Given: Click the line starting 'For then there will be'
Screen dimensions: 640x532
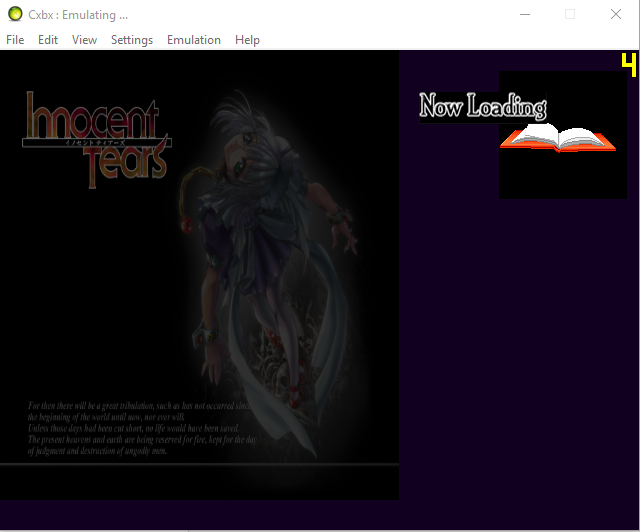Looking at the screenshot, I should pyautogui.click(x=139, y=405).
